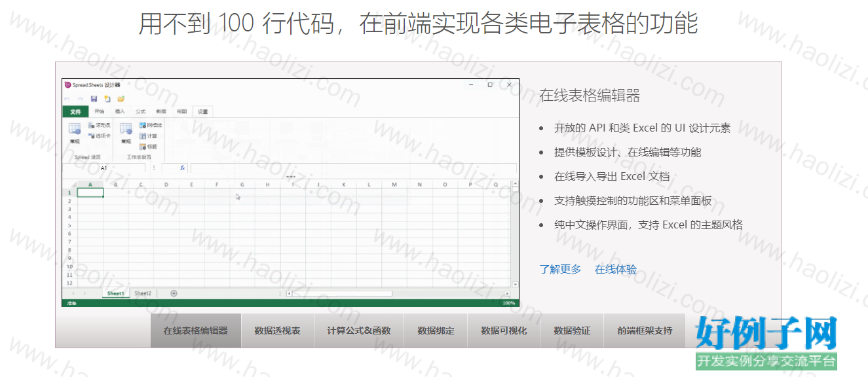Screen dimensions: 868x377
Task: Click the Spread.Sheets app logo icon
Action: click(x=67, y=85)
